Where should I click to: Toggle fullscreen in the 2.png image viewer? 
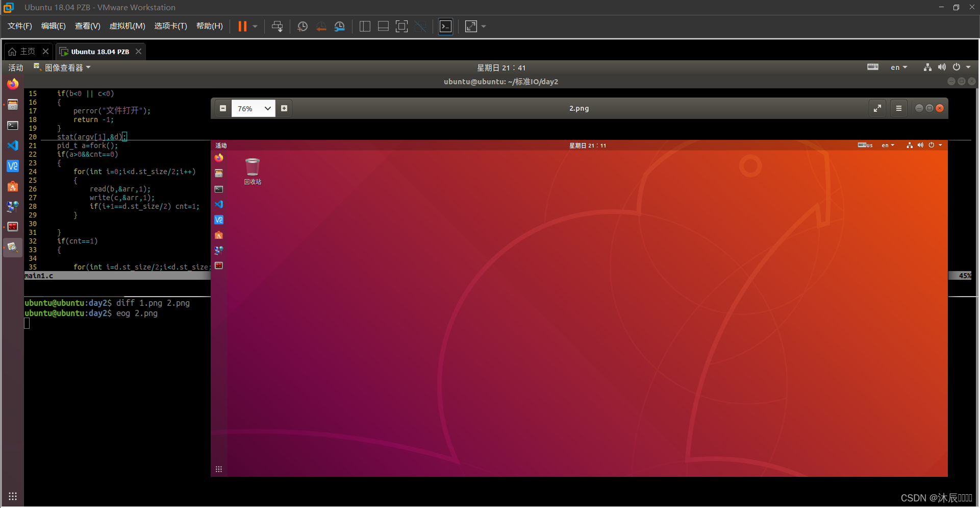tap(877, 108)
